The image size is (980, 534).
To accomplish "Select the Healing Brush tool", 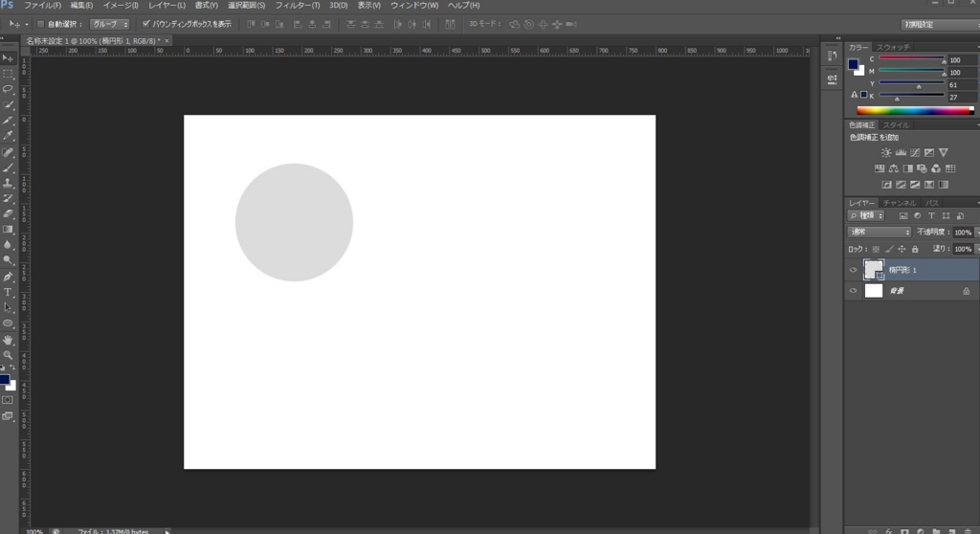I will click(x=8, y=152).
